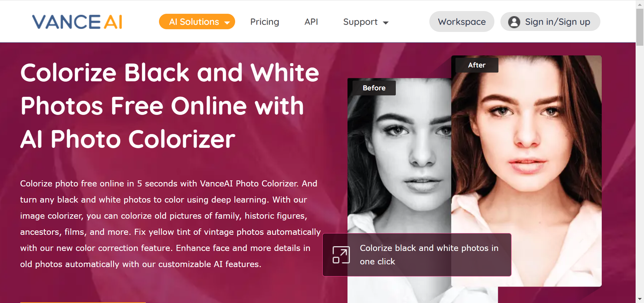Expand the Support dropdown arrow
Viewport: 644px width, 303px height.
coord(386,23)
